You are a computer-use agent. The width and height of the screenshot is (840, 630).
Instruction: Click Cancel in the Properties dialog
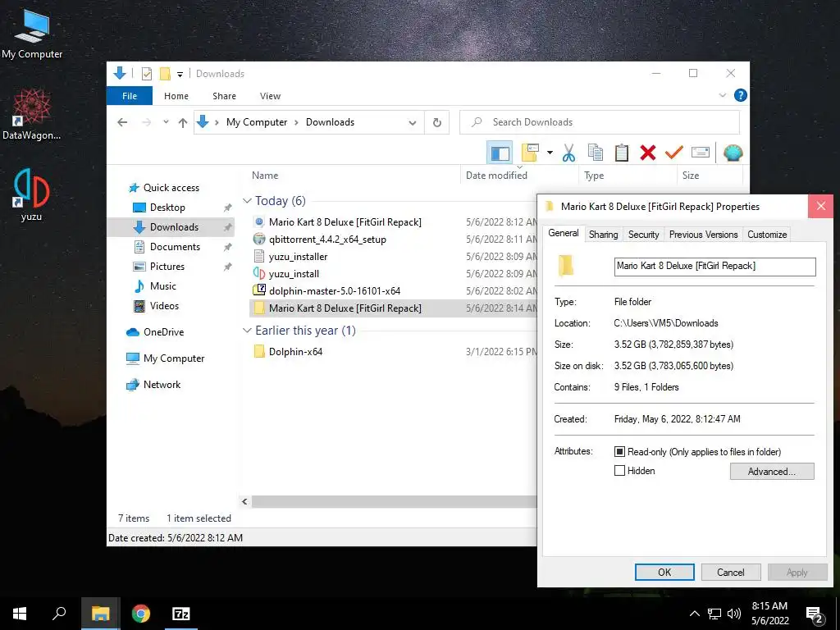click(731, 572)
